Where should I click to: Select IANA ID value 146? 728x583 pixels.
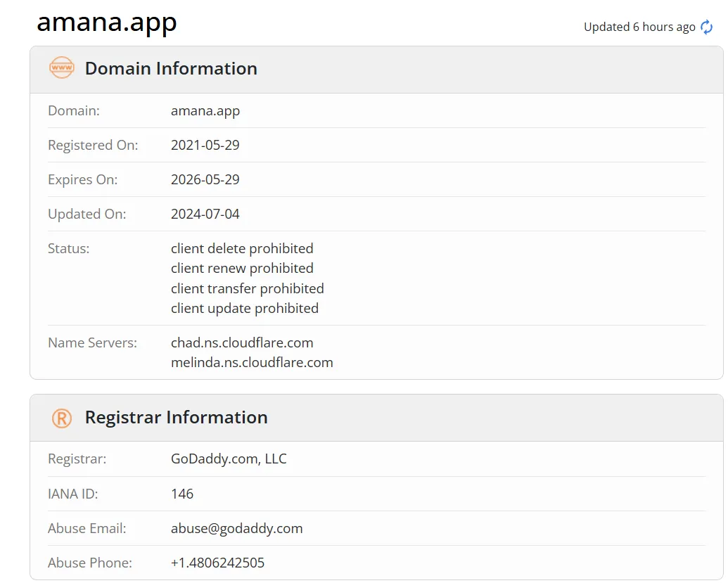(x=182, y=494)
